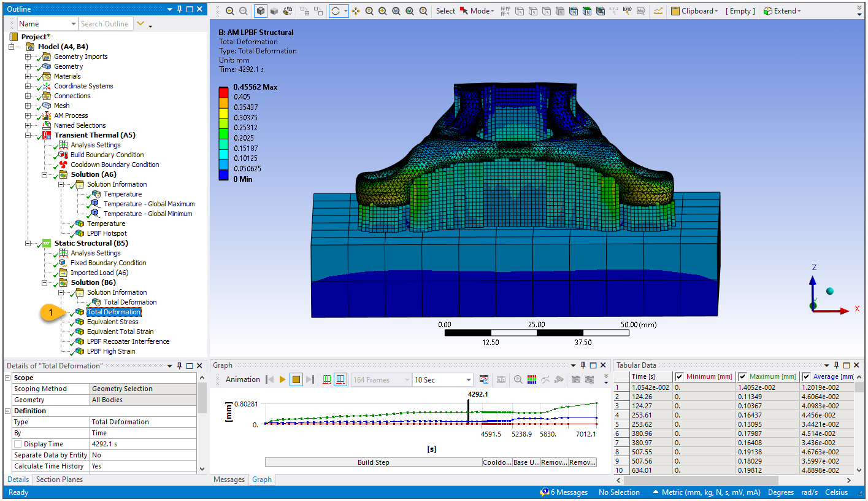Open the Name filter dropdown
The width and height of the screenshot is (868, 501).
pos(72,24)
